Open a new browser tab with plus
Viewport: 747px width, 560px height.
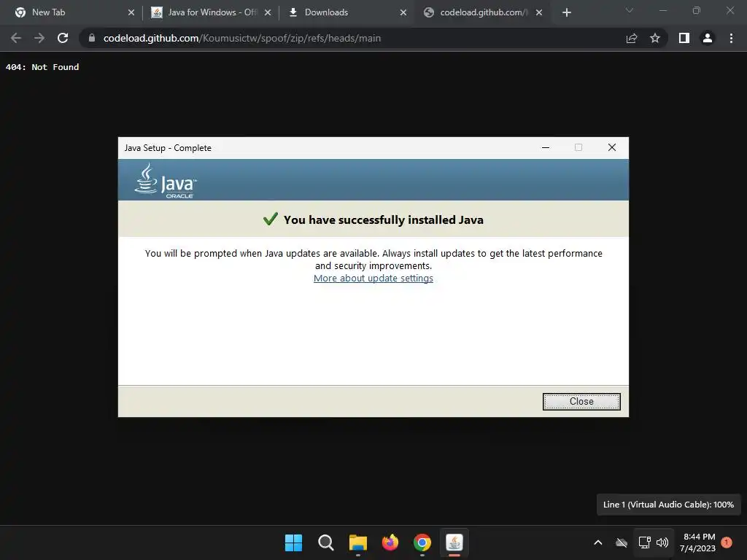pos(566,12)
